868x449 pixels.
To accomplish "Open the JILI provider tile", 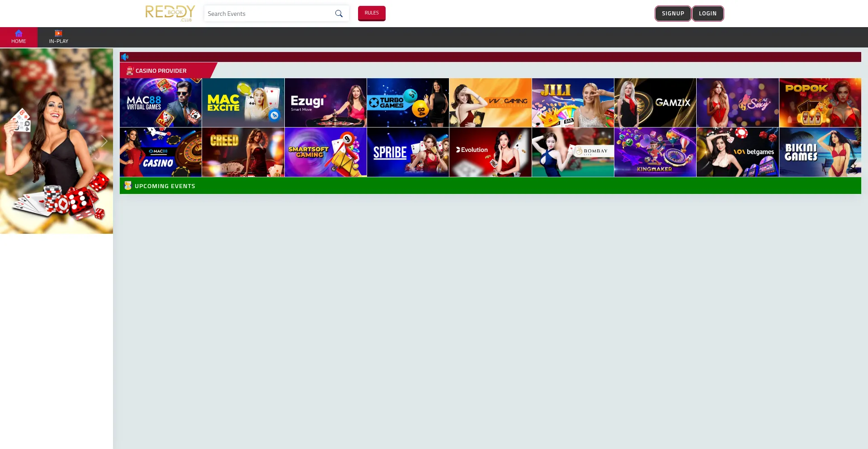I will (573, 103).
